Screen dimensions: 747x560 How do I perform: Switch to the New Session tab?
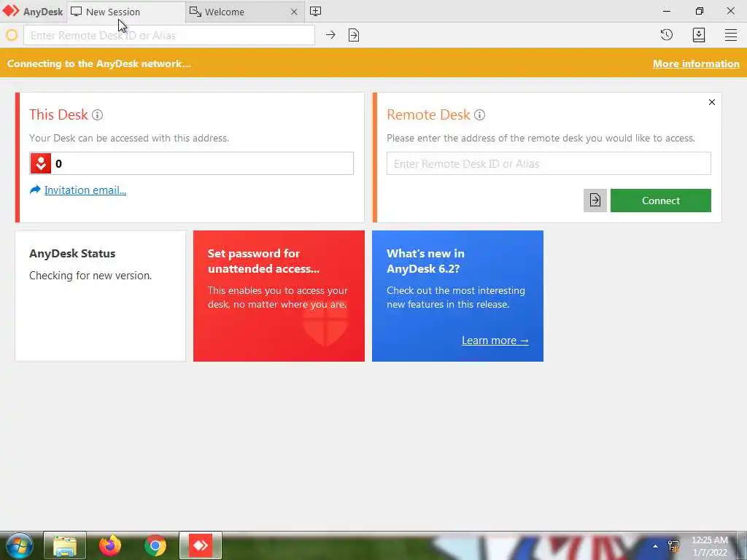coord(125,12)
